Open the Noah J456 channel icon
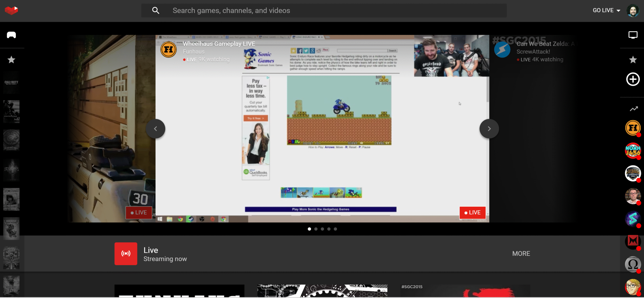This screenshot has width=644, height=298. pyautogui.click(x=633, y=151)
